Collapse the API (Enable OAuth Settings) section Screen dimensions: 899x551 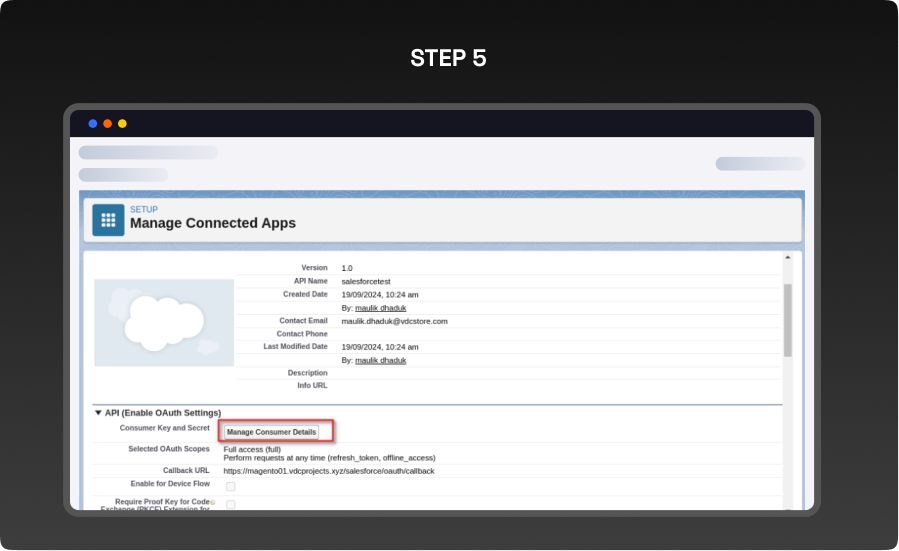(98, 412)
